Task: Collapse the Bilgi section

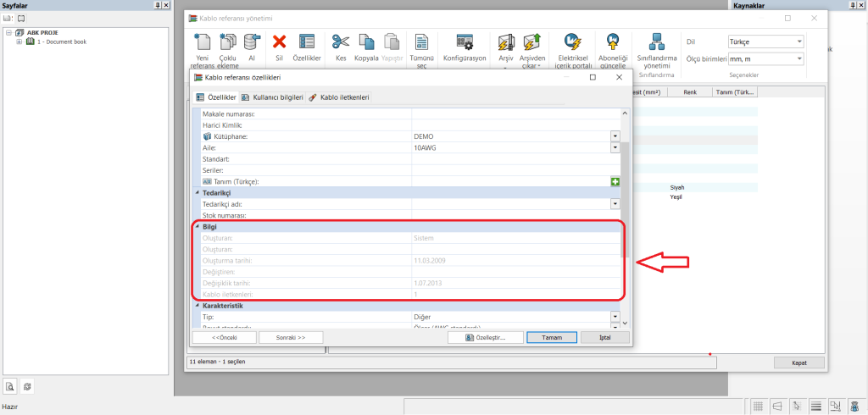Action: coord(198,227)
